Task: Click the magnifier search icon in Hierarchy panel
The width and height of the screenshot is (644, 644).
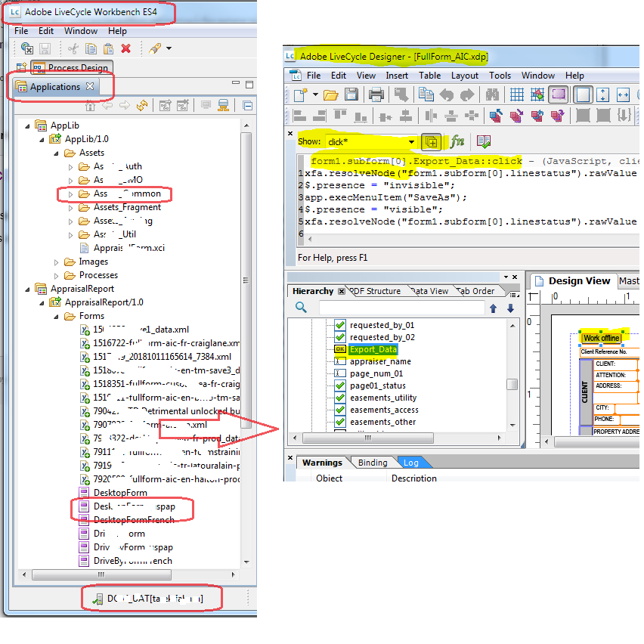Action: 302,308
